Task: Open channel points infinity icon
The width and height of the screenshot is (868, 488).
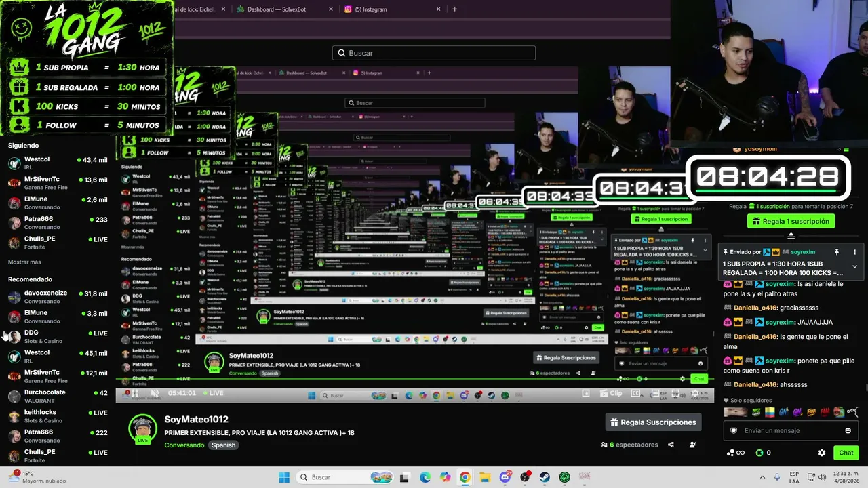Action: click(736, 453)
